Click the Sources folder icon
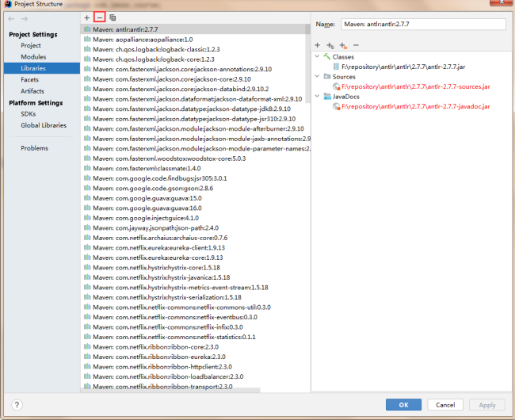The image size is (515, 420). click(327, 77)
